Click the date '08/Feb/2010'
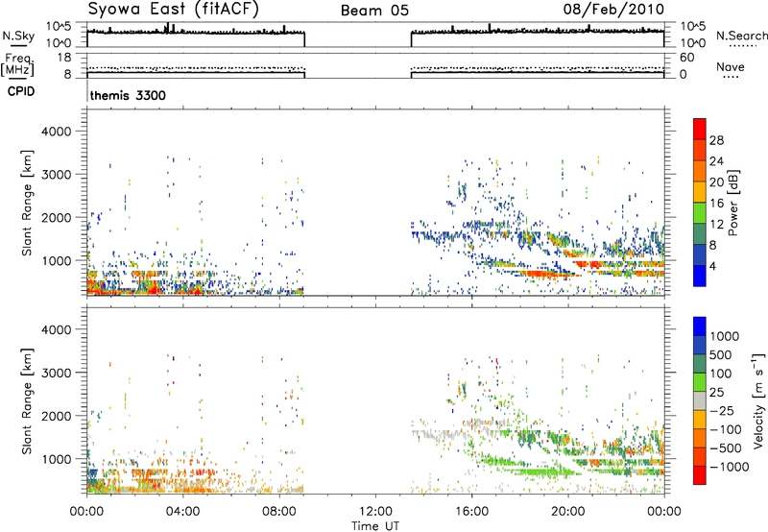The image size is (768, 532). (x=613, y=9)
